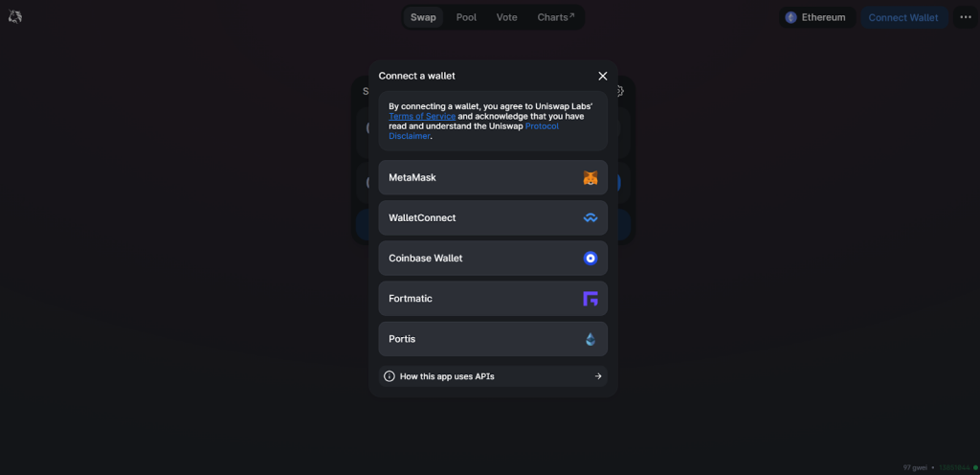
Task: Switch to the Vote tab
Action: point(507,17)
